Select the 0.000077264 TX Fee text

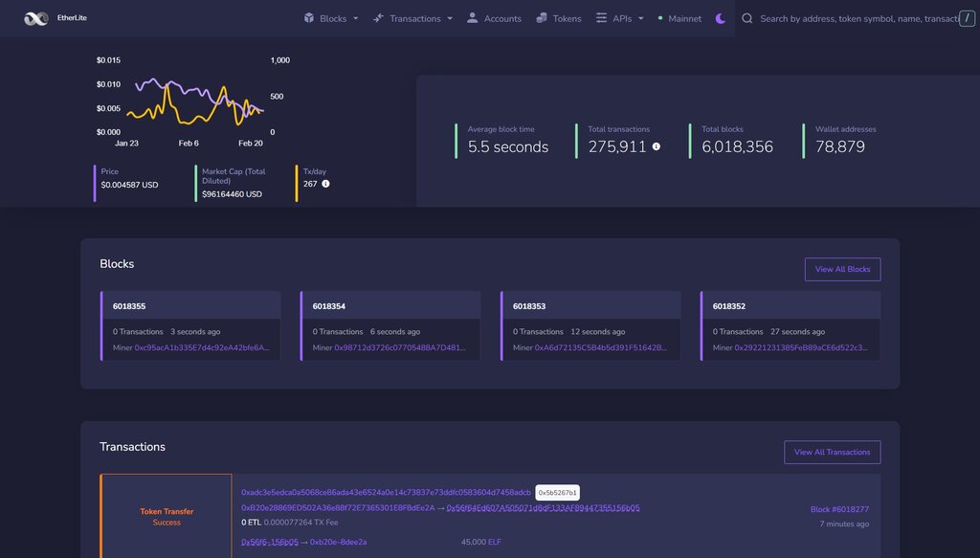301,523
